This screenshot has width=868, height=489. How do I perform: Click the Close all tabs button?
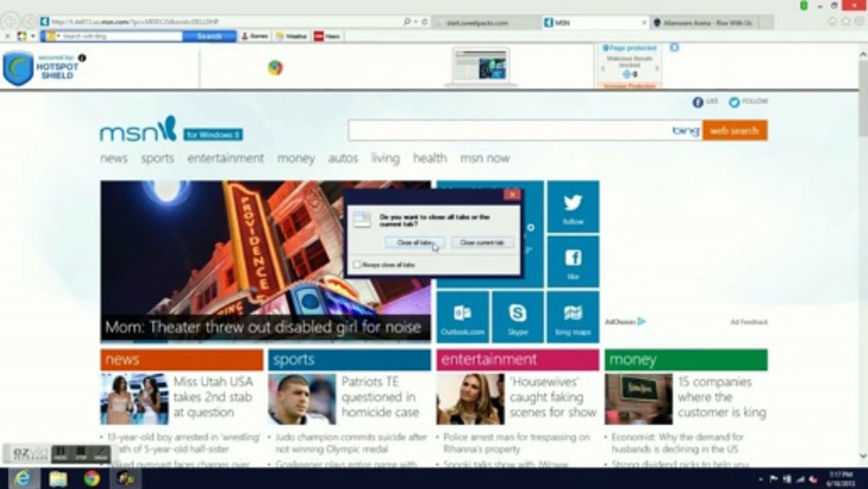415,242
